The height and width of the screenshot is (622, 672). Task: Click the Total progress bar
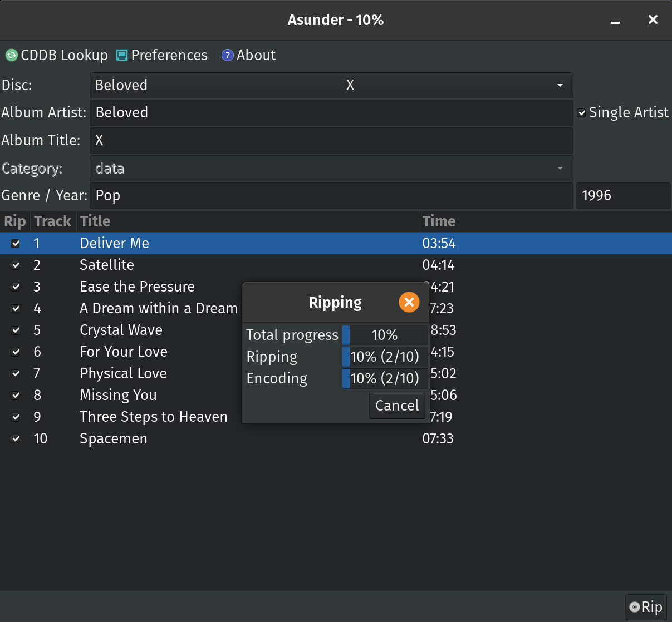385,335
